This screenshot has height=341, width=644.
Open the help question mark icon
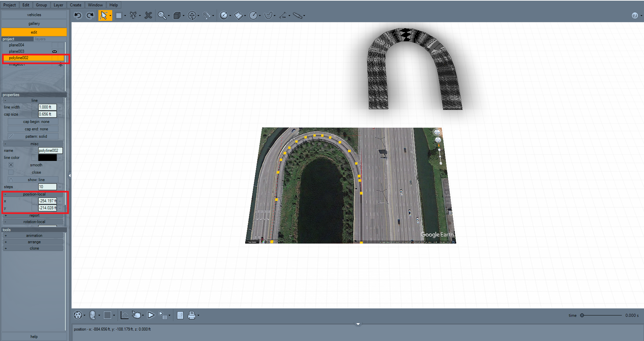[x=635, y=15]
